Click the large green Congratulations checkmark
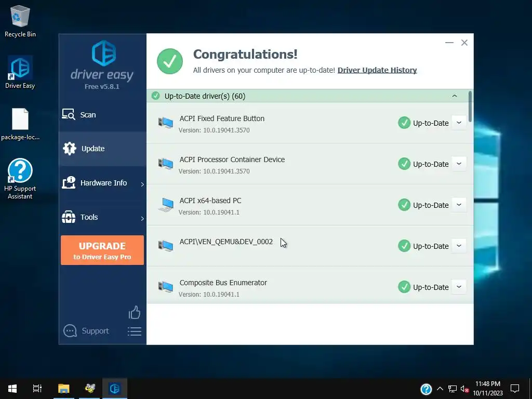 point(170,61)
